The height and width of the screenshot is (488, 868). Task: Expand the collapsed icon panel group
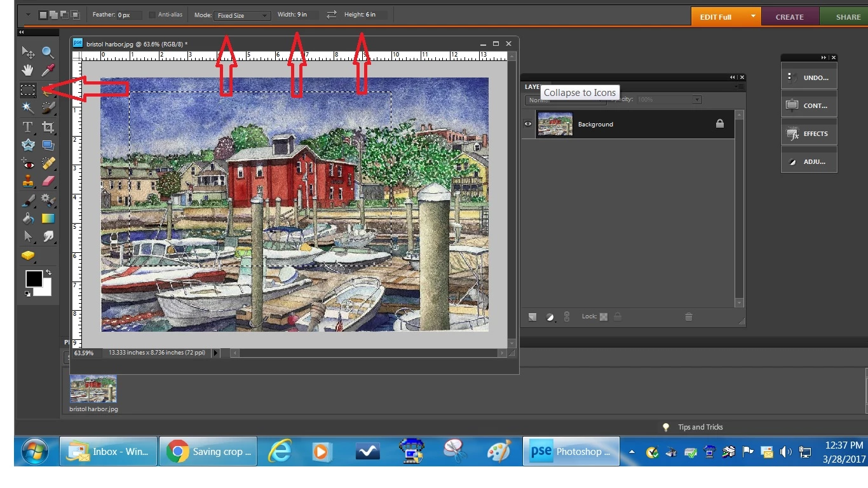(824, 58)
